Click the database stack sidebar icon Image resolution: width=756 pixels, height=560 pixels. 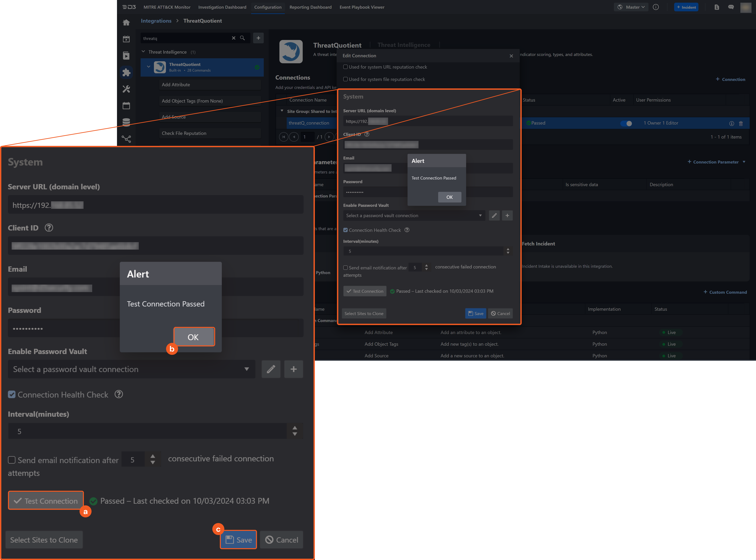tap(126, 122)
